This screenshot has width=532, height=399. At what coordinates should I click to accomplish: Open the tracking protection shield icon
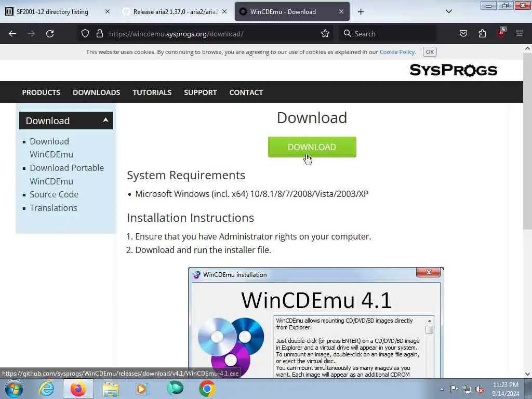pos(85,34)
